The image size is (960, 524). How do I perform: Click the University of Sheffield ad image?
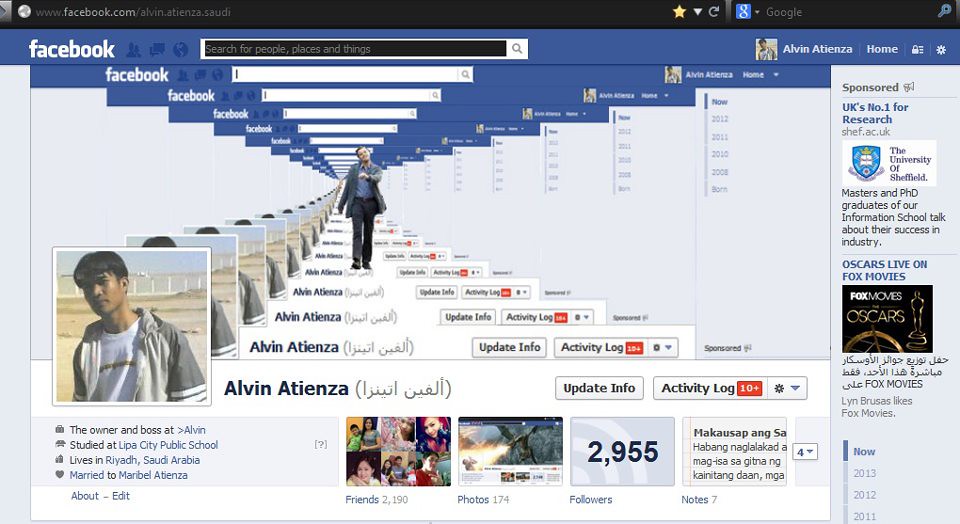point(889,163)
